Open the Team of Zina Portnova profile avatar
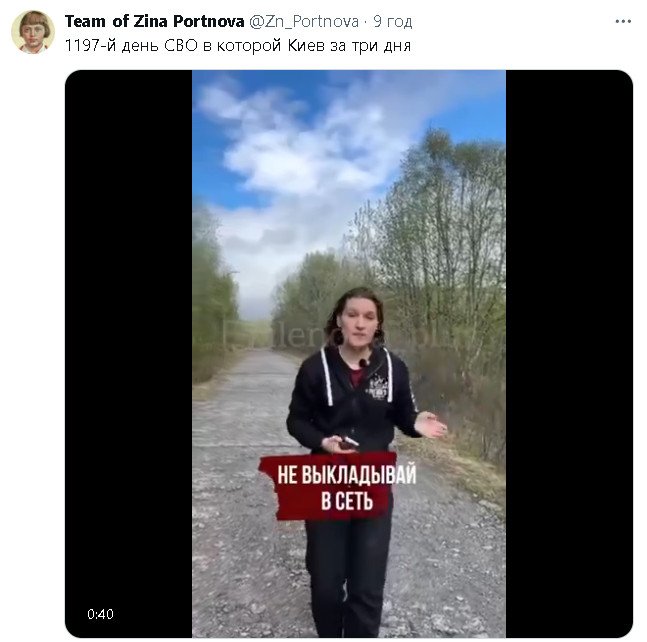The image size is (647, 642). tap(33, 32)
